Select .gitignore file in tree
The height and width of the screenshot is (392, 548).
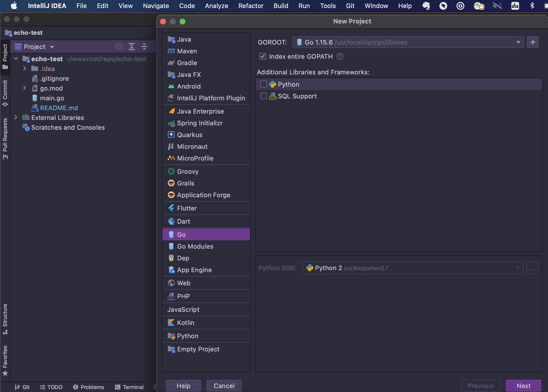point(54,79)
